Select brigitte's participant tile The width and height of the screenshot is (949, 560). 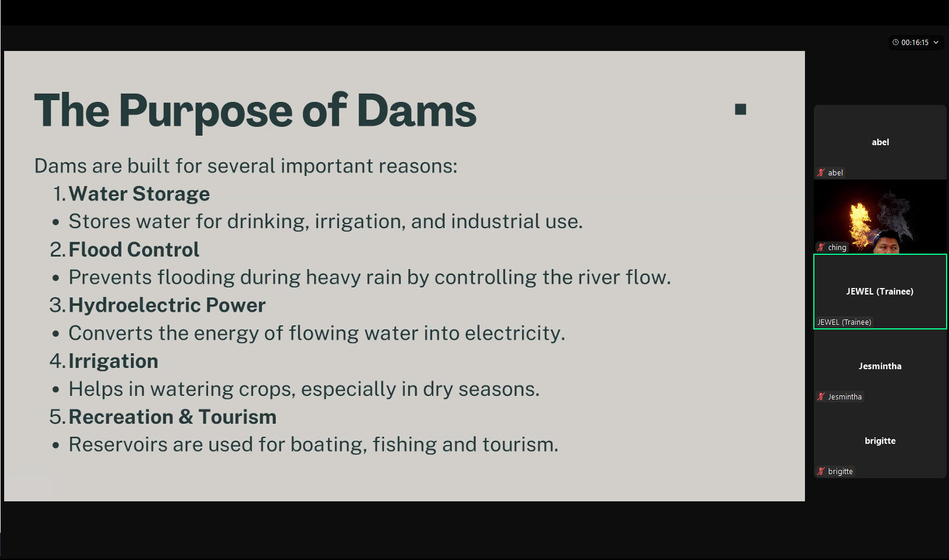(880, 441)
